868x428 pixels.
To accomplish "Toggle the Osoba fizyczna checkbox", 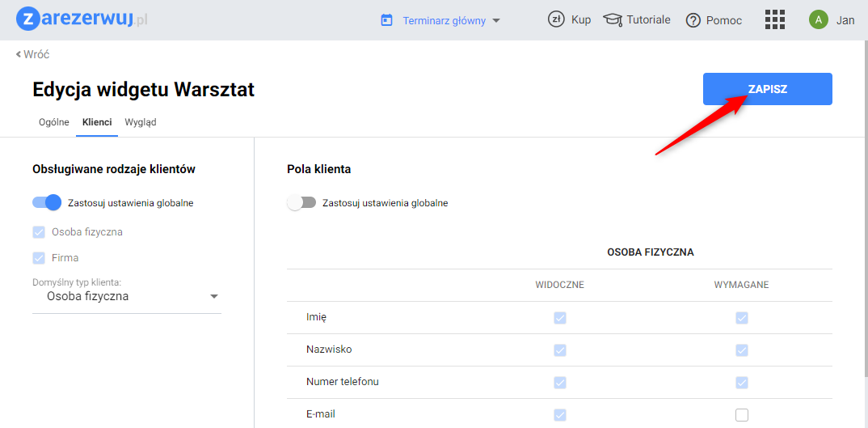I will 39,232.
